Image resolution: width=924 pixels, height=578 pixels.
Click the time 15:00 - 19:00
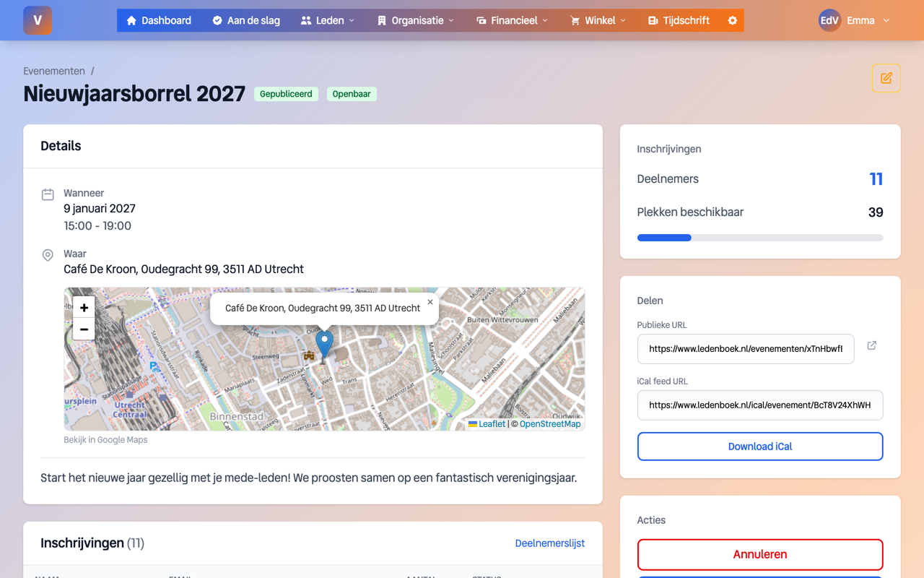tap(97, 226)
